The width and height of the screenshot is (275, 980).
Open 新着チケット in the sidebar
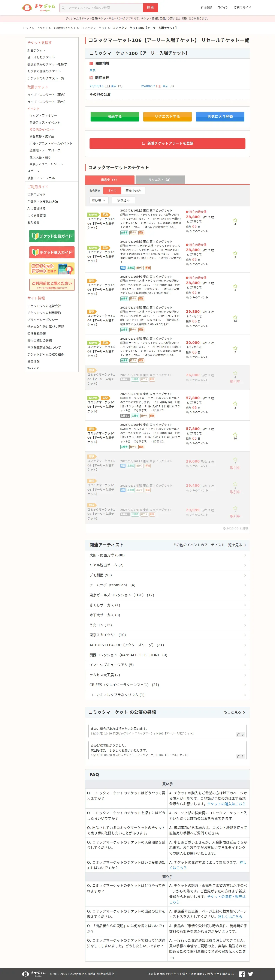click(x=36, y=50)
